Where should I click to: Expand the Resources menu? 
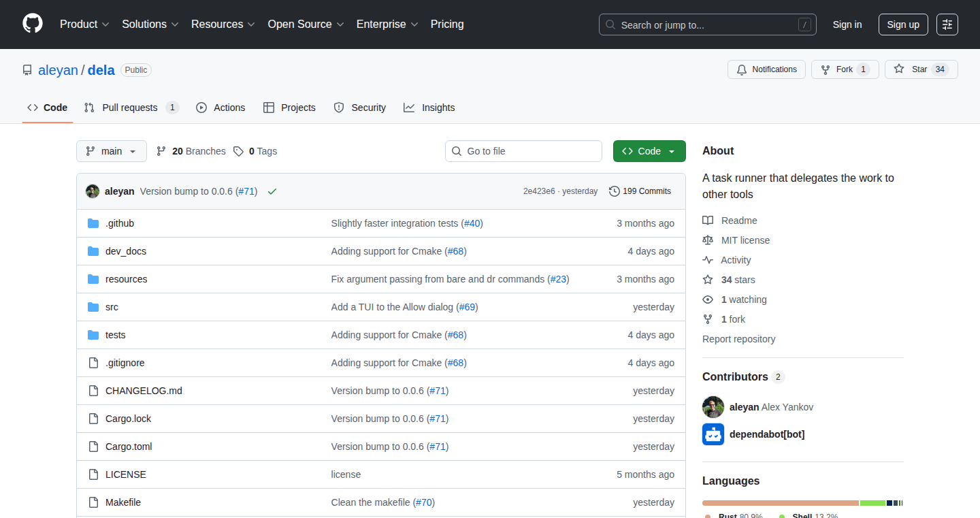coord(223,24)
